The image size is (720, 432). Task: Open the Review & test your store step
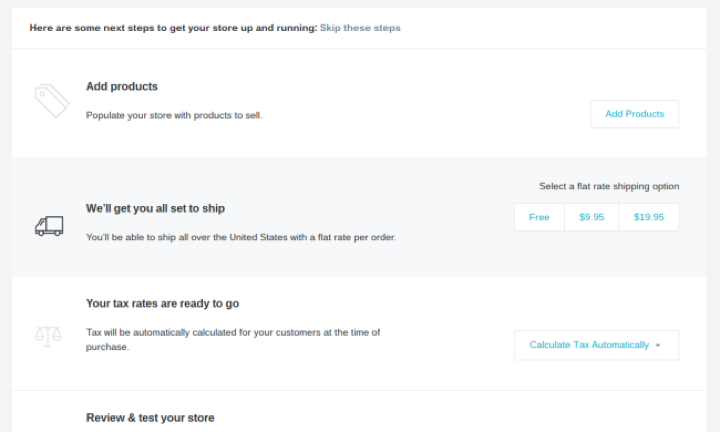click(x=150, y=418)
